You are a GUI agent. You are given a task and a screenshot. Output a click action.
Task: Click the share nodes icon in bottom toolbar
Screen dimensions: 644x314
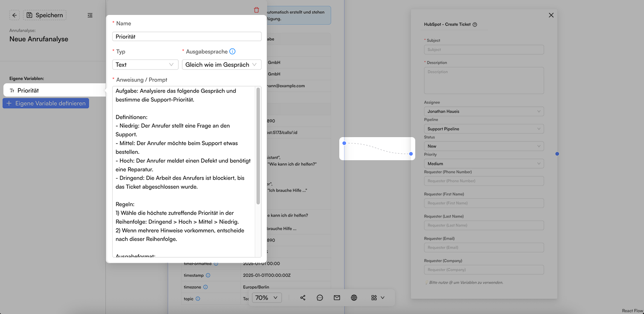[303, 298]
